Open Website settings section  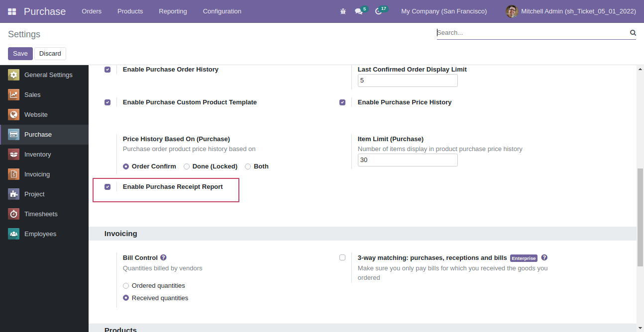(44, 115)
